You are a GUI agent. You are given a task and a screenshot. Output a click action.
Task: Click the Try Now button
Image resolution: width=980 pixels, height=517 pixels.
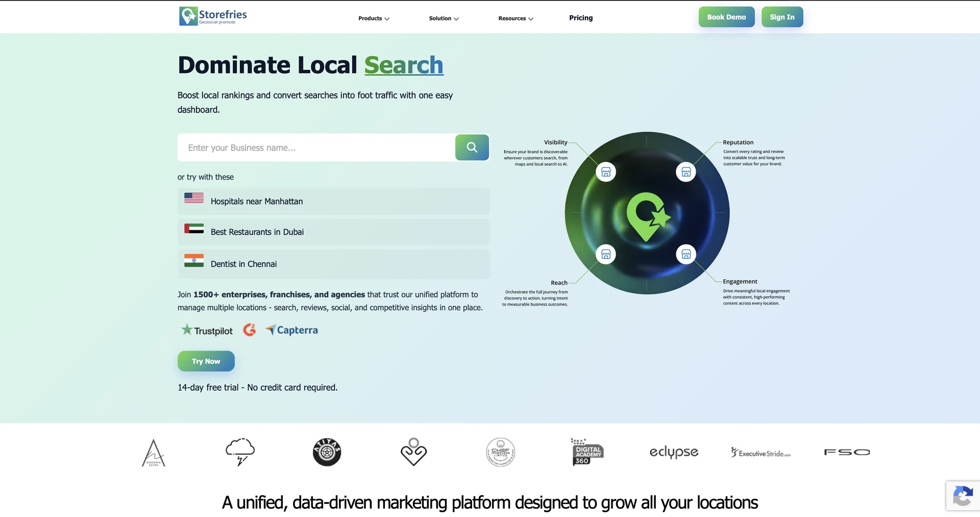click(x=206, y=361)
